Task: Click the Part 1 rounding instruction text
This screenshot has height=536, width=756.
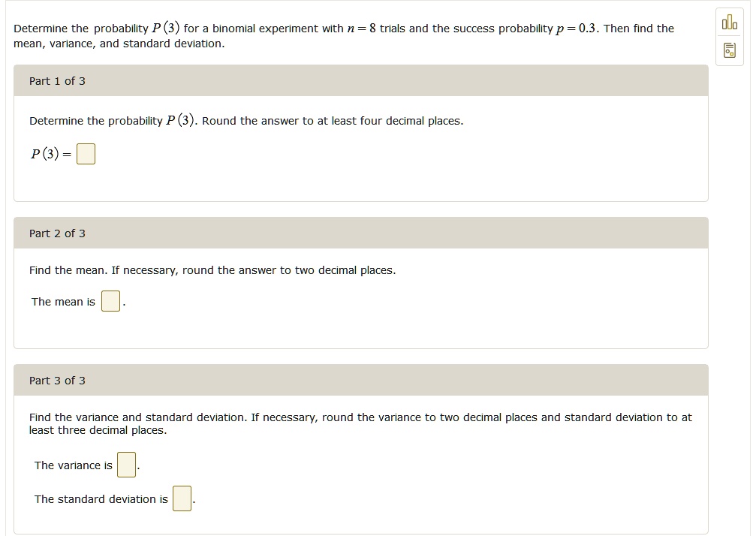Action: click(246, 120)
